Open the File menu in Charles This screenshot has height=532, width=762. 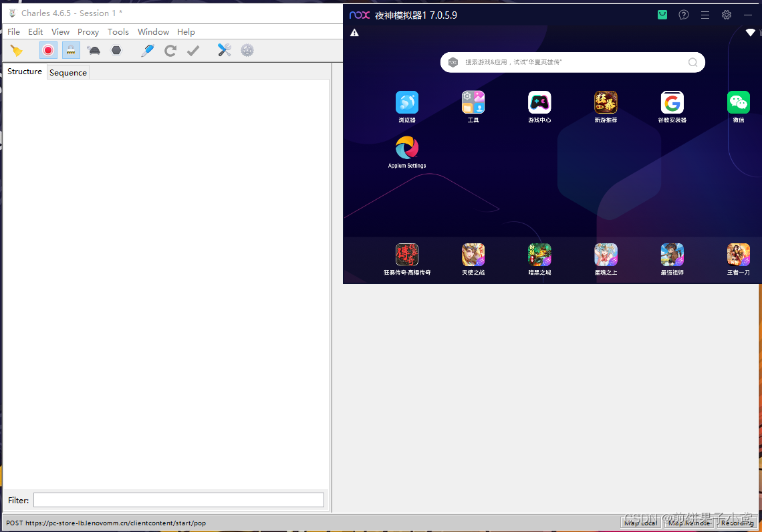click(13, 31)
